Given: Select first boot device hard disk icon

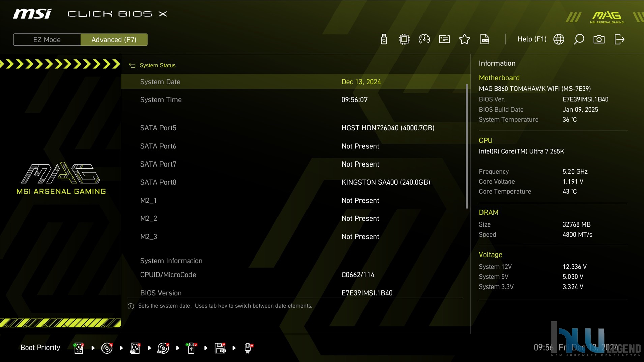Looking at the screenshot, I should click(79, 348).
